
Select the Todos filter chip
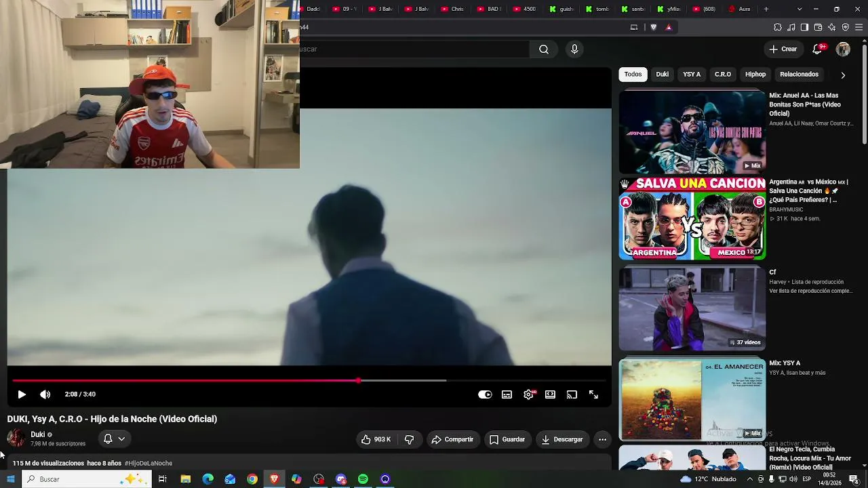pos(633,75)
